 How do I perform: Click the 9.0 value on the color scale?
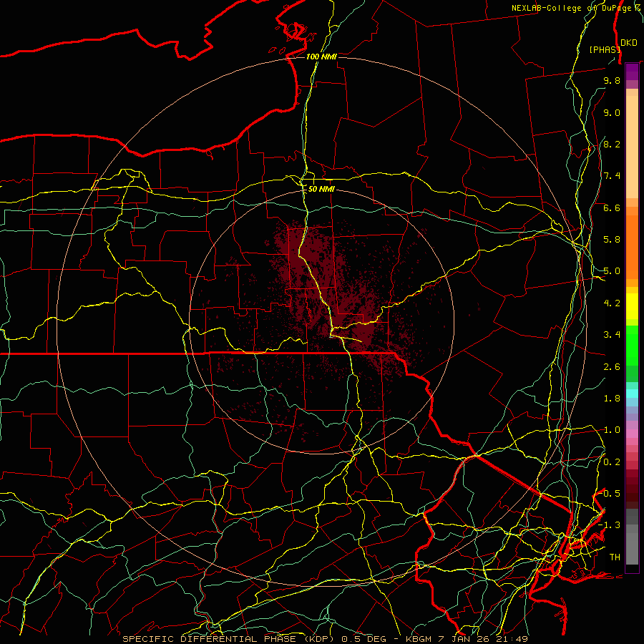click(612, 112)
